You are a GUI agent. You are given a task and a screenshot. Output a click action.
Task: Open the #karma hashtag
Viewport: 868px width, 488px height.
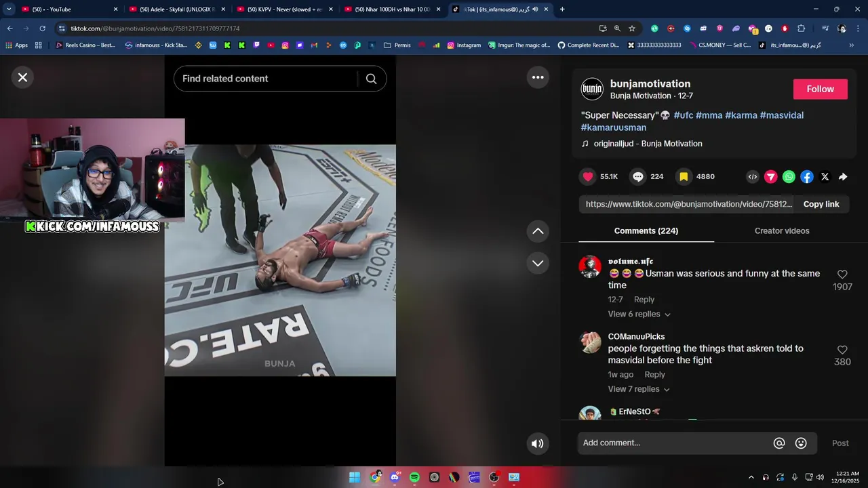(x=741, y=115)
